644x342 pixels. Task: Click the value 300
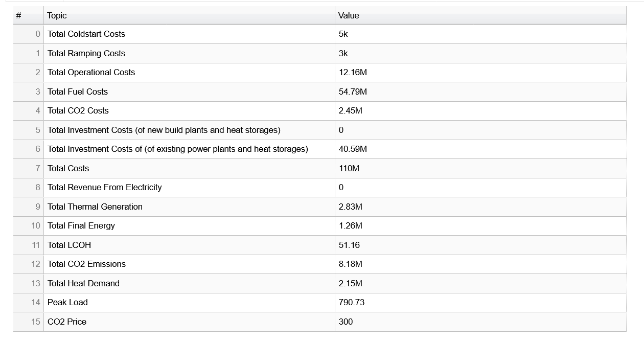(x=346, y=322)
